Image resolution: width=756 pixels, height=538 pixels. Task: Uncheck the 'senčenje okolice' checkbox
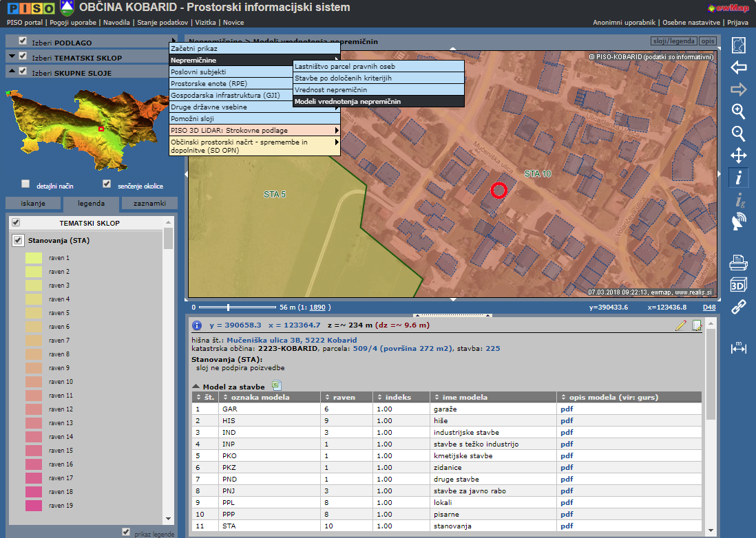(x=107, y=184)
